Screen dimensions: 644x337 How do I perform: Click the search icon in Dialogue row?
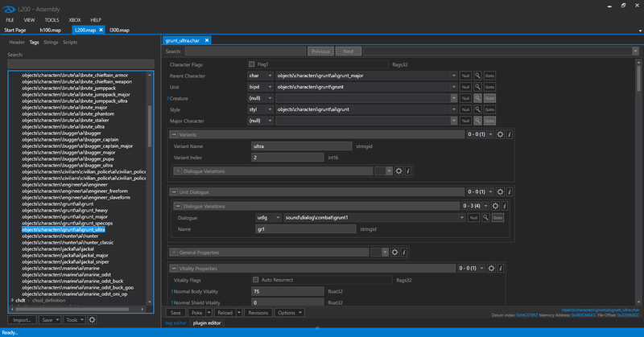click(x=485, y=218)
